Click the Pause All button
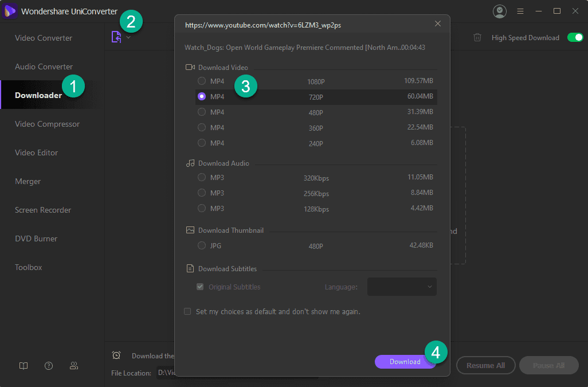The width and height of the screenshot is (588, 387). tap(548, 365)
